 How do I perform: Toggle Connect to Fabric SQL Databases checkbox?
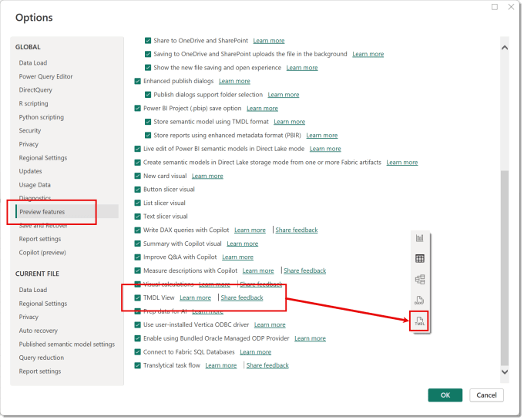point(138,353)
